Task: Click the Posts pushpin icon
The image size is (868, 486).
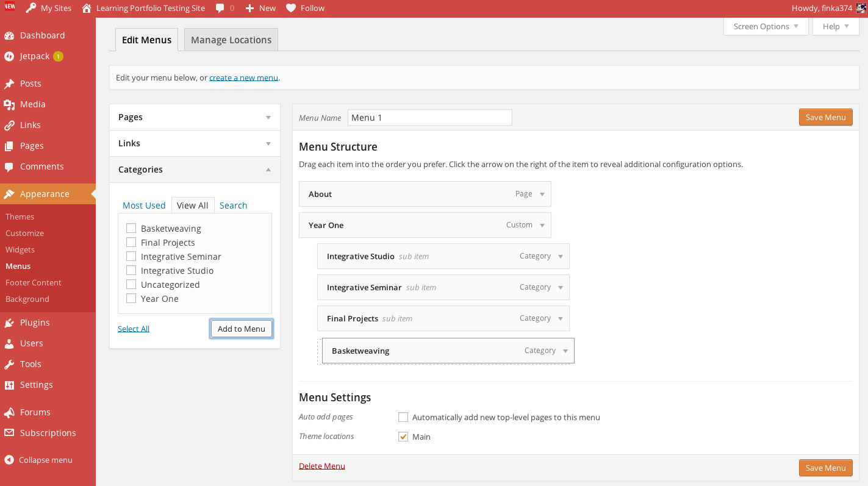Action: coord(9,84)
